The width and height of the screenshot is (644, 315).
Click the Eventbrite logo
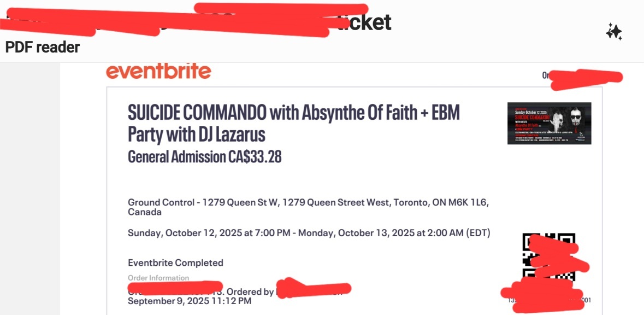click(158, 72)
